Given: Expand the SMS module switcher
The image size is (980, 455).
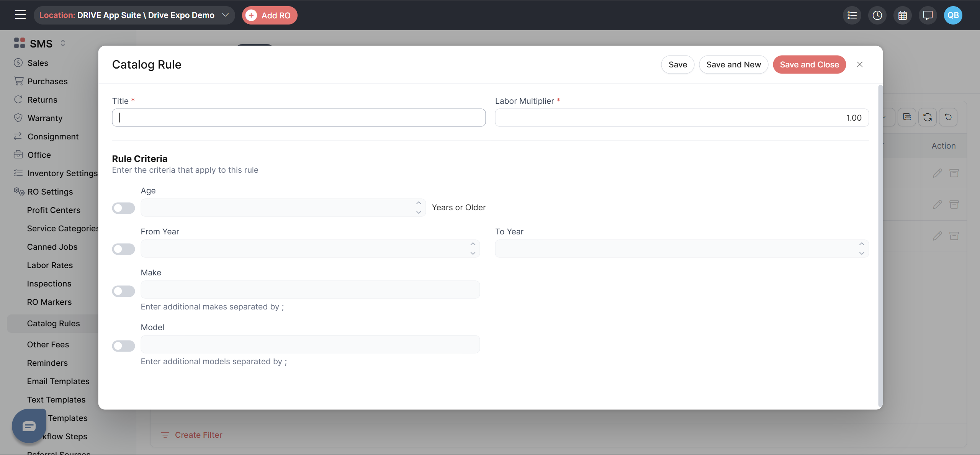Looking at the screenshot, I should (x=63, y=43).
